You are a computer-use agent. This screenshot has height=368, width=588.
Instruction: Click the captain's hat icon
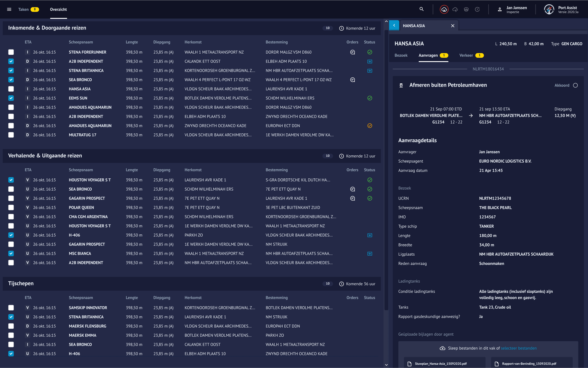coord(466,10)
